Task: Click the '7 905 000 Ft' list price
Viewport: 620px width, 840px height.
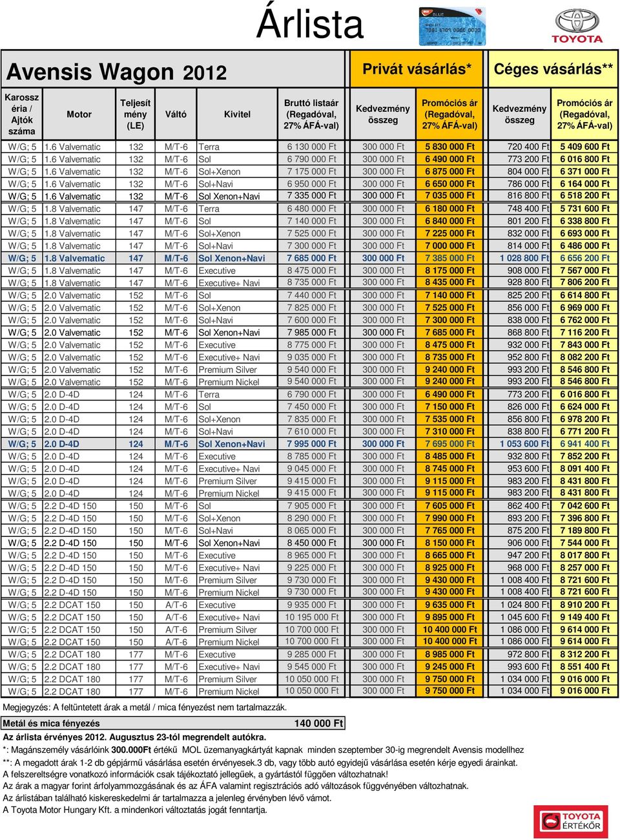Action: (312, 505)
